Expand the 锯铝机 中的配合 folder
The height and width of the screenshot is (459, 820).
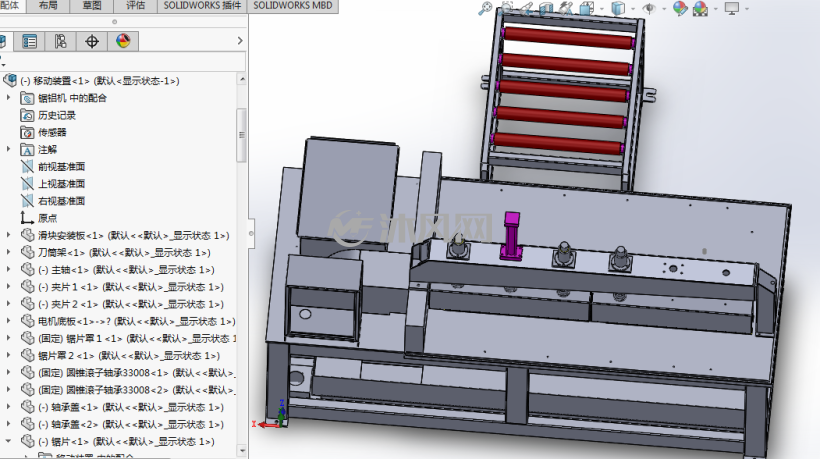(x=8, y=98)
